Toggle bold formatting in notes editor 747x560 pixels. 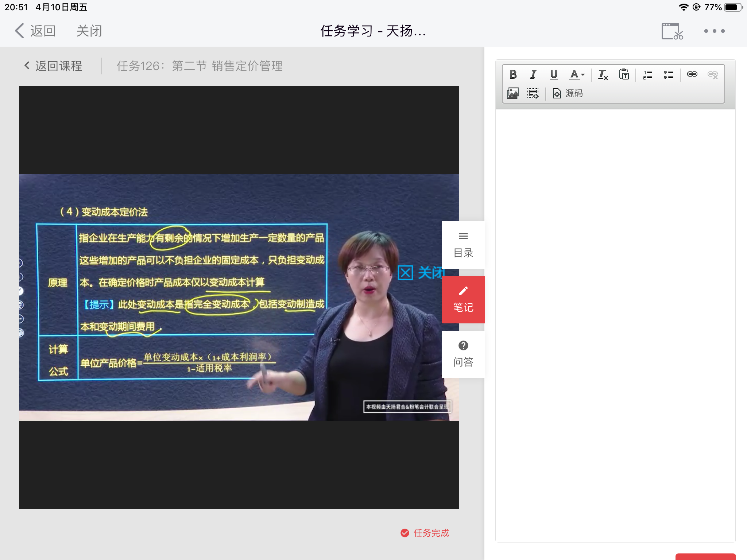pos(513,74)
